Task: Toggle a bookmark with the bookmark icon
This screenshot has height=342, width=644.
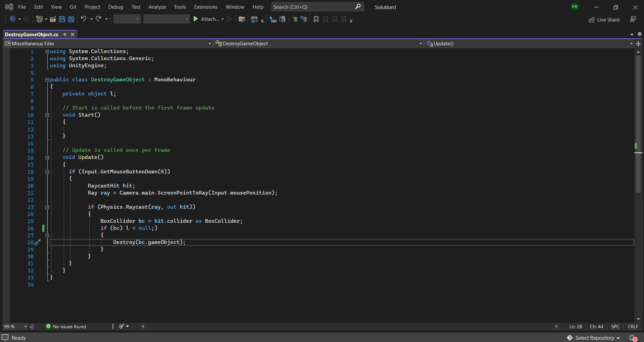Action: coord(316,19)
